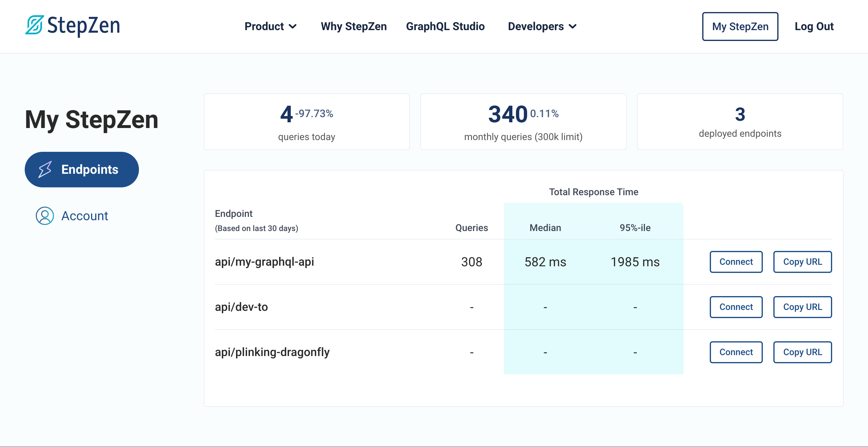Open the Product menu
868x447 pixels.
point(270,26)
